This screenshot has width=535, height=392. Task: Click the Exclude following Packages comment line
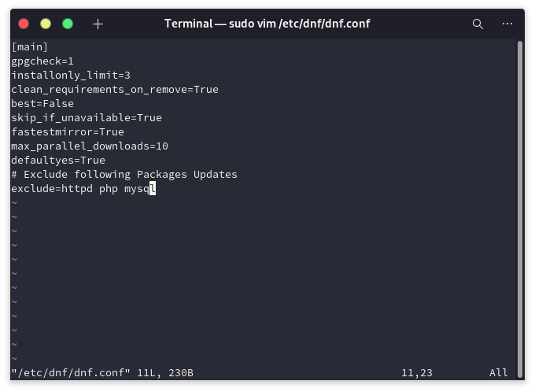coord(124,174)
